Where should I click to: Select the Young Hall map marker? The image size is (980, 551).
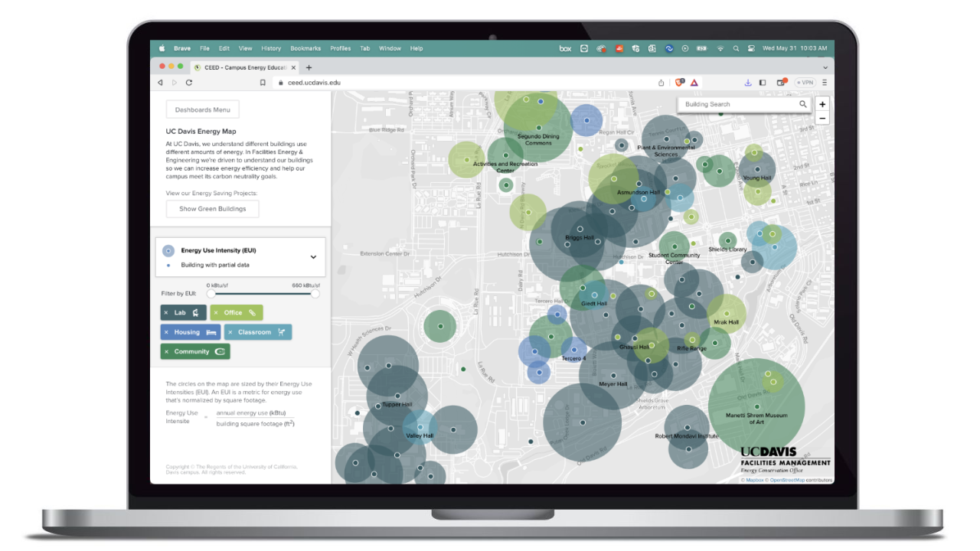[757, 170]
